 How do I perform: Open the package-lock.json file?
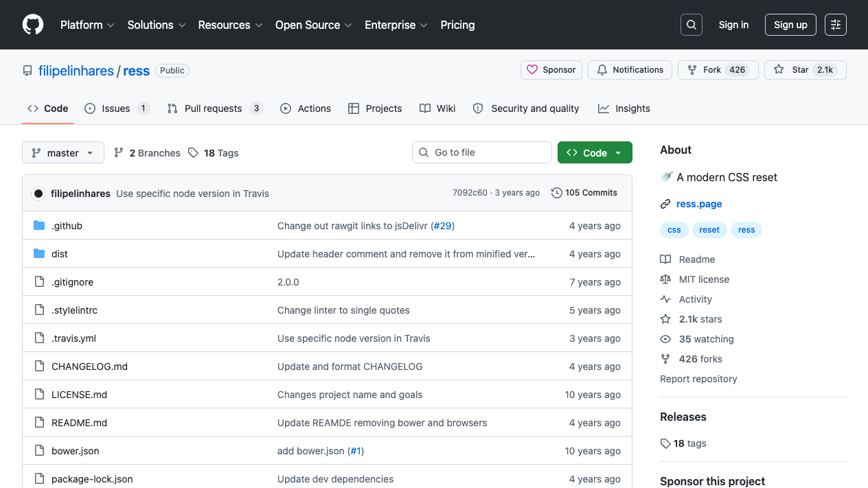coord(92,479)
